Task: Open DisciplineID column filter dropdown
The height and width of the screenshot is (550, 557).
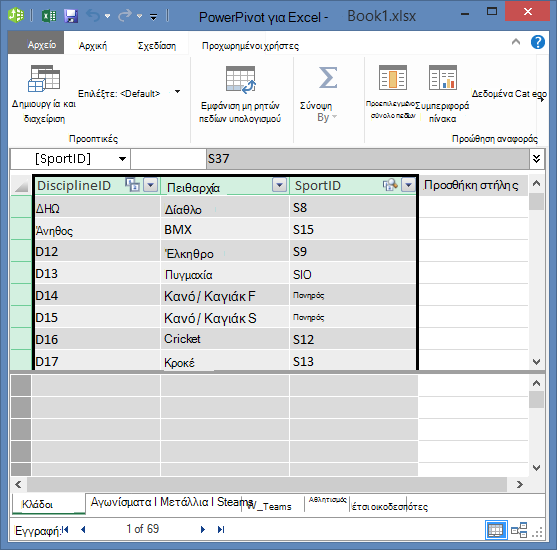Action: click(151, 185)
